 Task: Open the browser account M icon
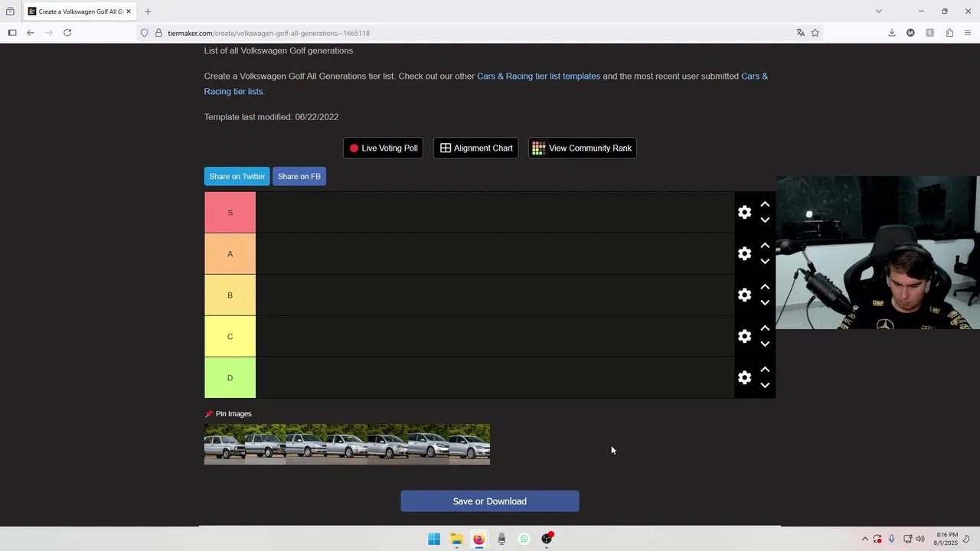(x=910, y=33)
